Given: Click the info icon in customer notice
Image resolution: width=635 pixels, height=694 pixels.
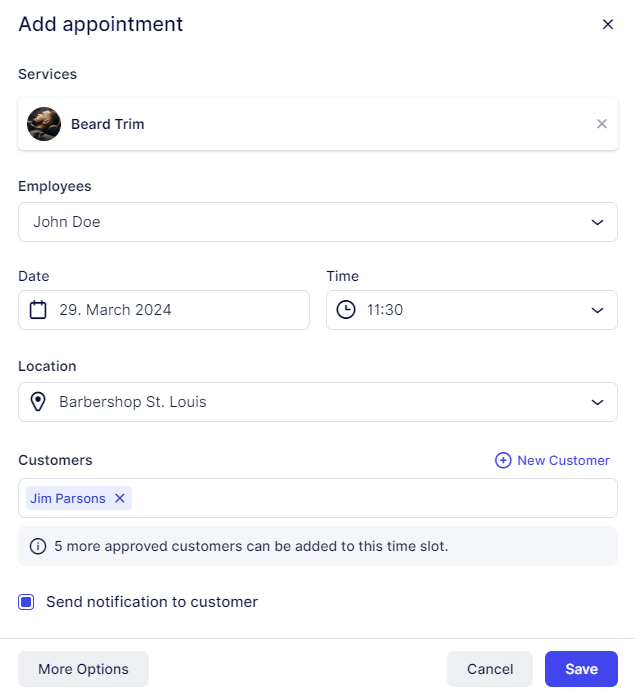Looking at the screenshot, I should [38, 547].
